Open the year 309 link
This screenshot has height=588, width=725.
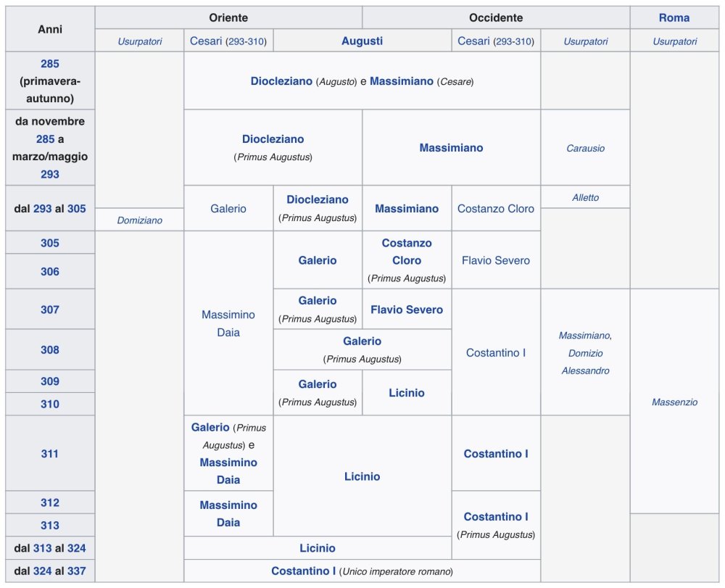coord(50,381)
